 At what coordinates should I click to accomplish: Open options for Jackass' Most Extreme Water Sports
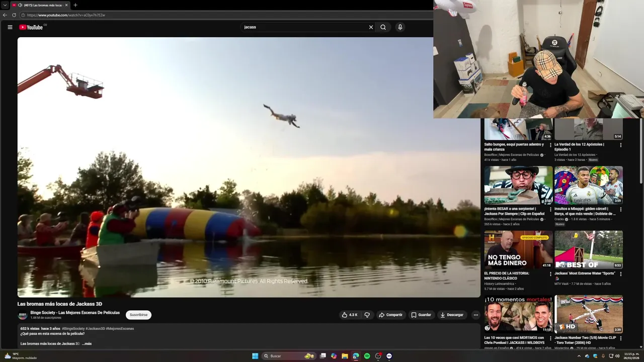620,274
